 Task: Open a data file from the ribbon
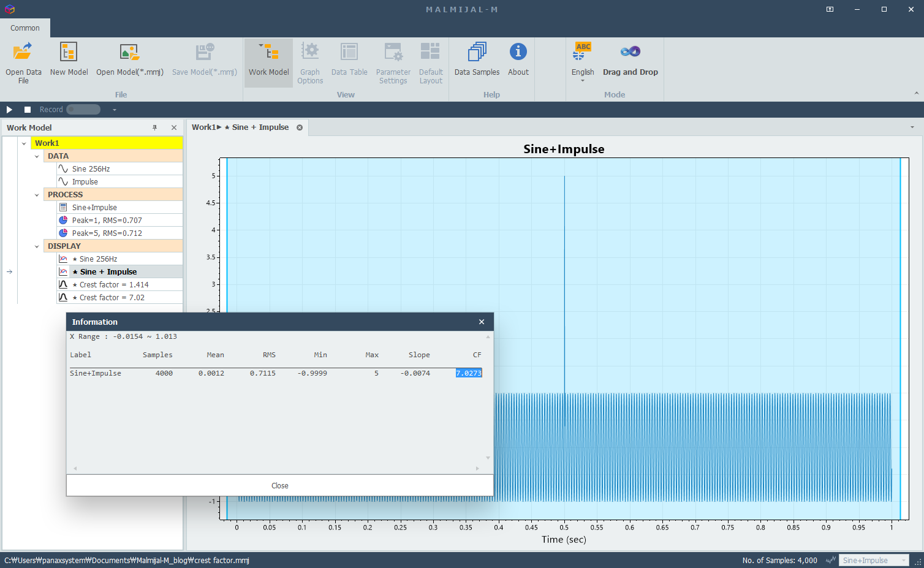[x=23, y=62]
